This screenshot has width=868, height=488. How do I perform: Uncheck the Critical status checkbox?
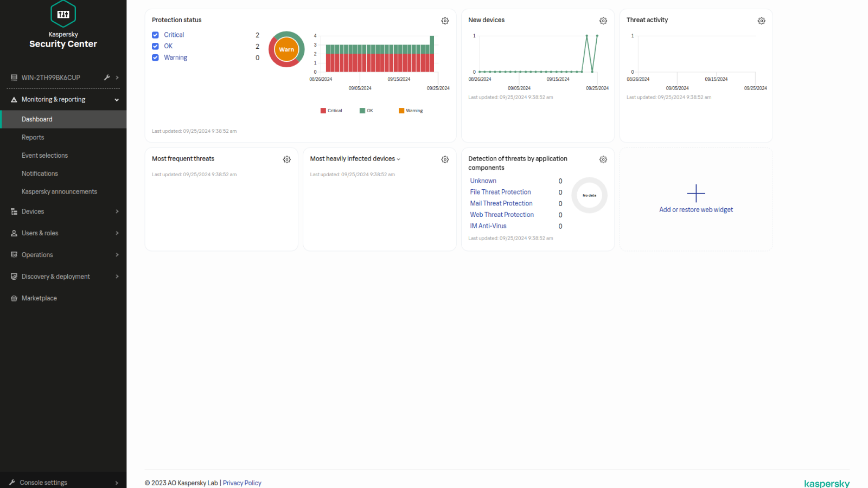pyautogui.click(x=155, y=35)
